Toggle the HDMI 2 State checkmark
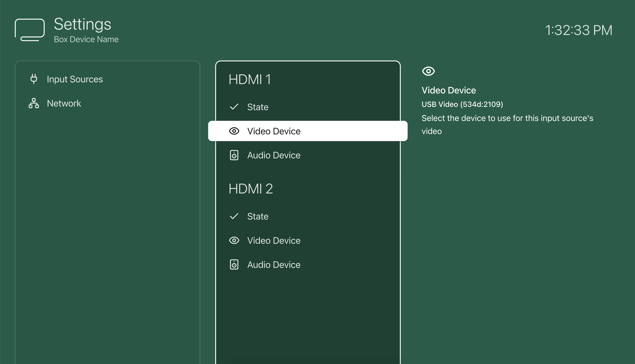This screenshot has width=635, height=364. tap(234, 216)
